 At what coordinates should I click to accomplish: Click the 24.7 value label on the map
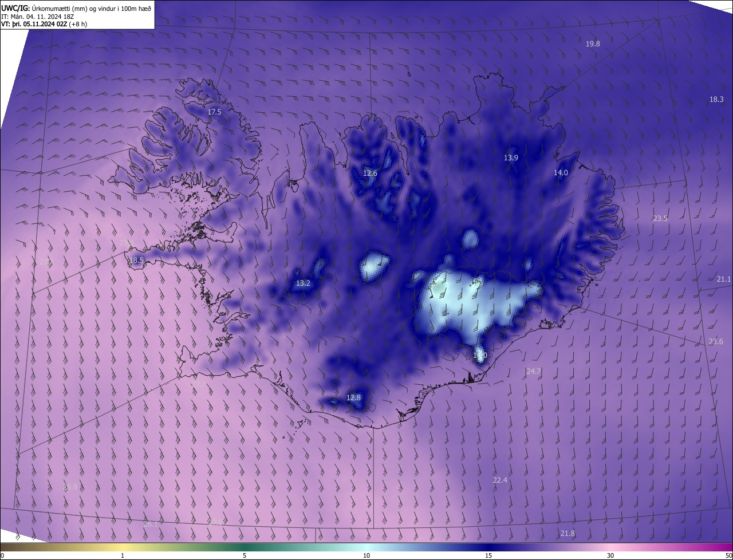point(533,372)
